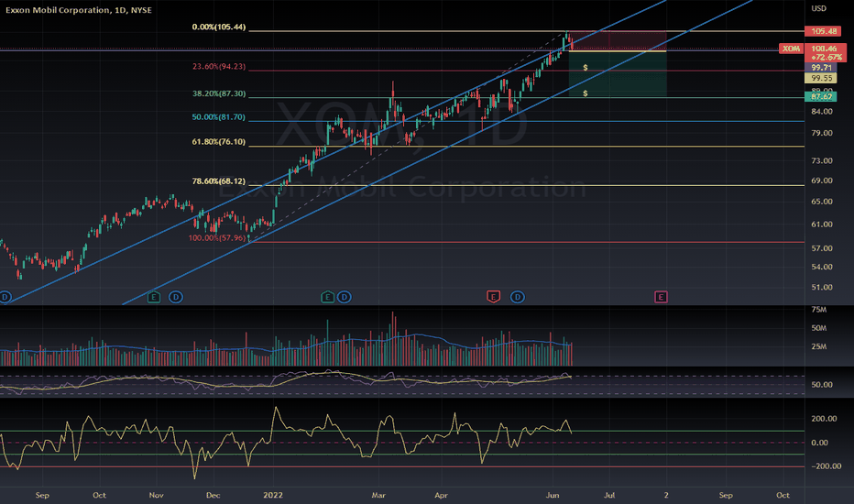
Task: Click the 57.00 price axis tick
Action: 822,248
